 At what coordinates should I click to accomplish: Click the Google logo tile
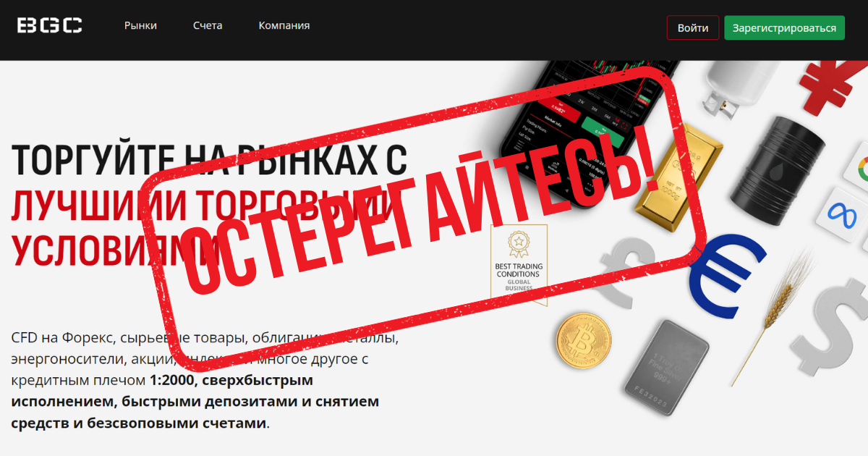click(855, 164)
